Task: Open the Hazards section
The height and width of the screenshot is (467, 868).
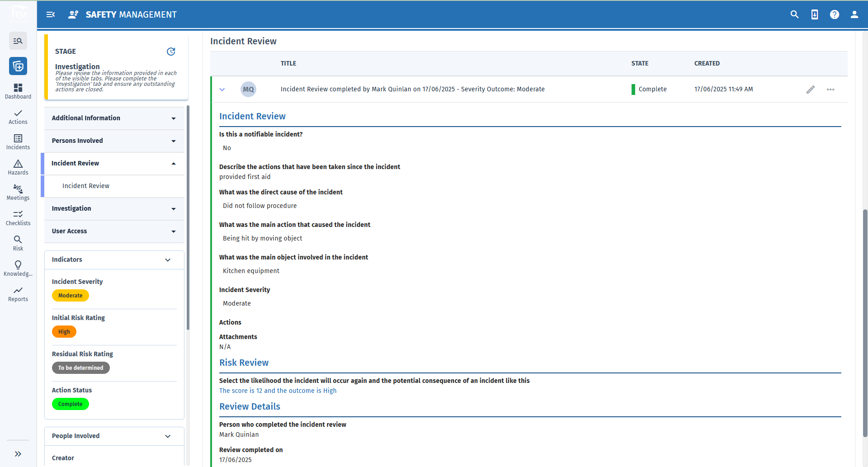Action: pyautogui.click(x=18, y=167)
